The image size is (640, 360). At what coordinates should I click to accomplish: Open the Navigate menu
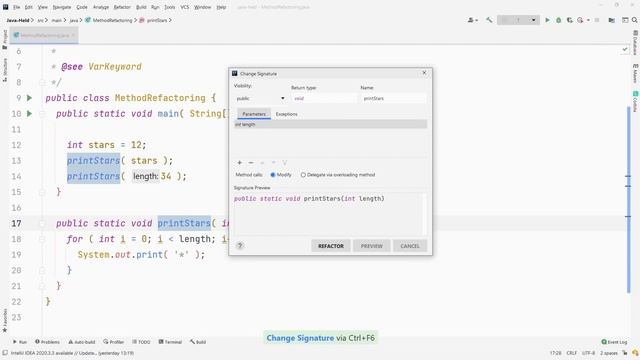pyautogui.click(x=62, y=7)
